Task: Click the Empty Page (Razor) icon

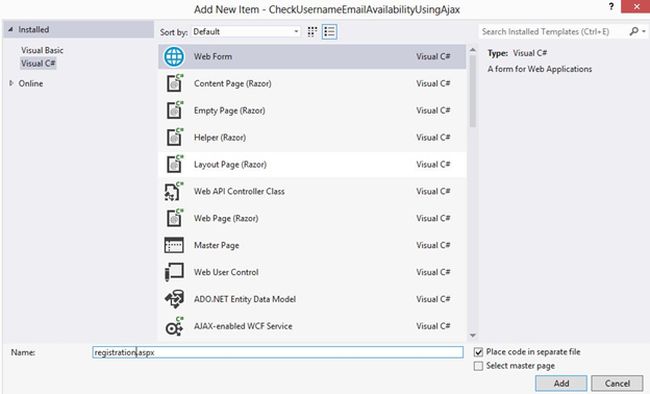Action: click(x=175, y=110)
